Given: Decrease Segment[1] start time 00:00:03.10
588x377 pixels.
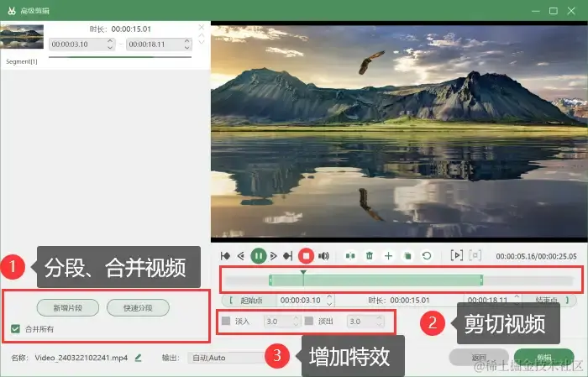Looking at the screenshot, I should 110,47.
